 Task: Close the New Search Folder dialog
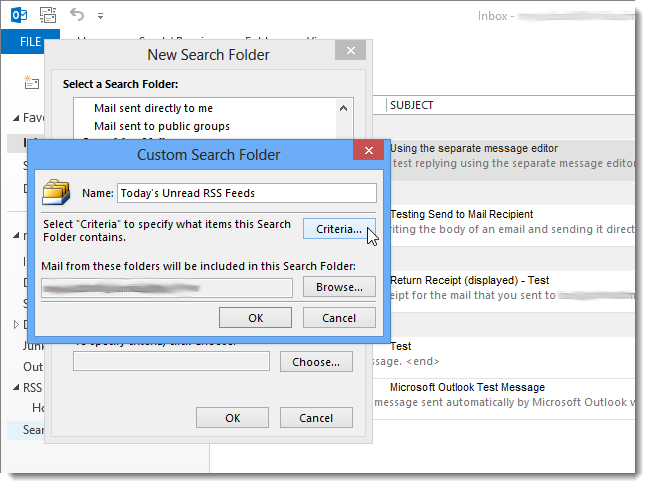[x=351, y=51]
